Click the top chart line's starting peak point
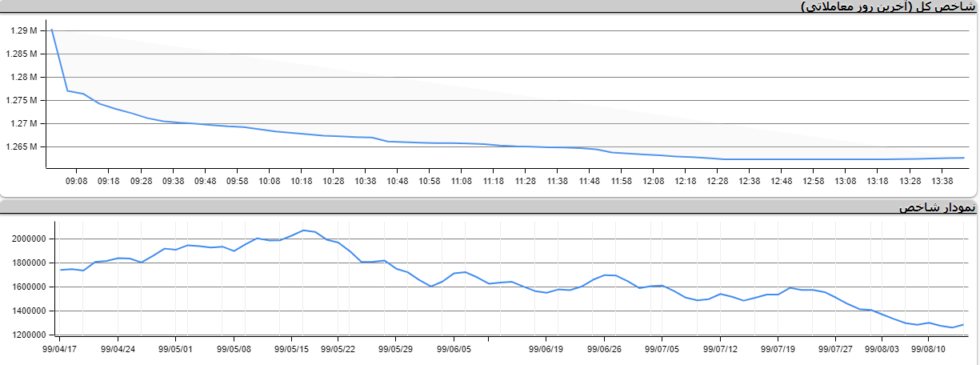Screen dimensions: 980x365 (x=52, y=30)
